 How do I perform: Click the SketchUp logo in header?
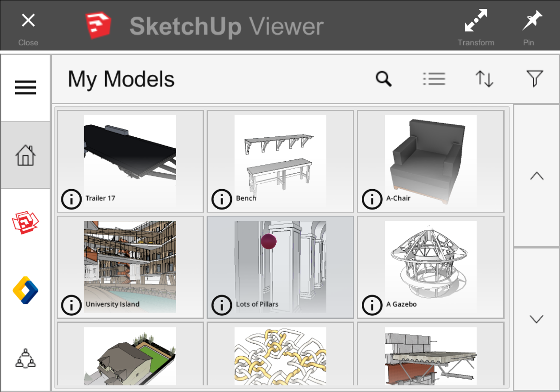(98, 26)
